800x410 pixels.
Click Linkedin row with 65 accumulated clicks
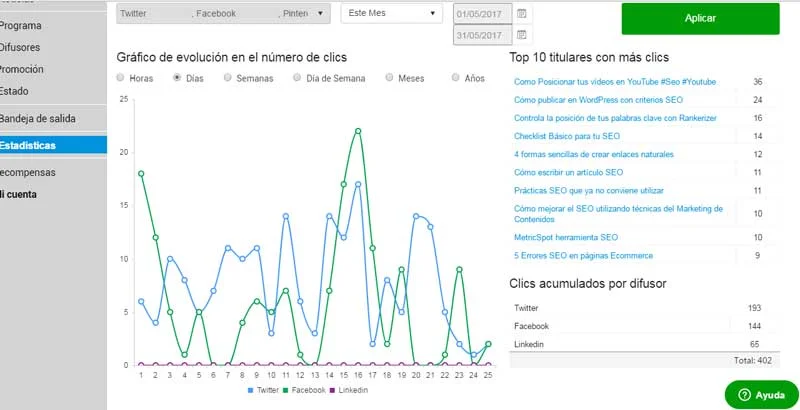[x=644, y=344]
